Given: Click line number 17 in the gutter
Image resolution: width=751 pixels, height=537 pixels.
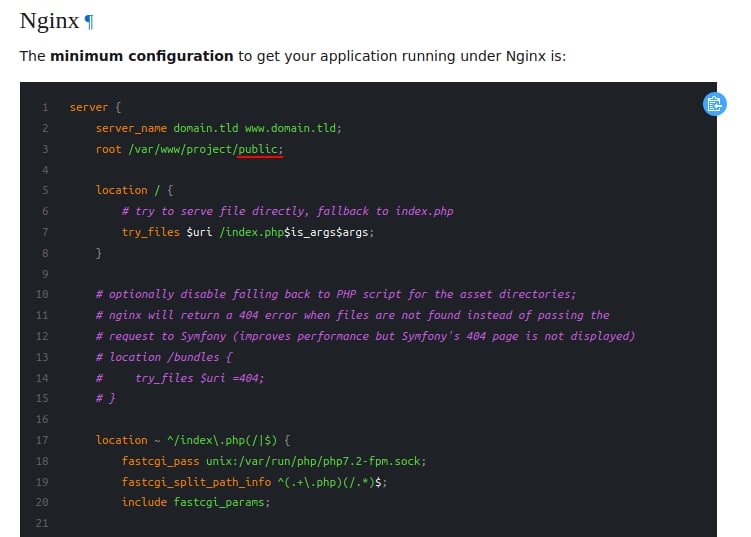Looking at the screenshot, I should (42, 440).
